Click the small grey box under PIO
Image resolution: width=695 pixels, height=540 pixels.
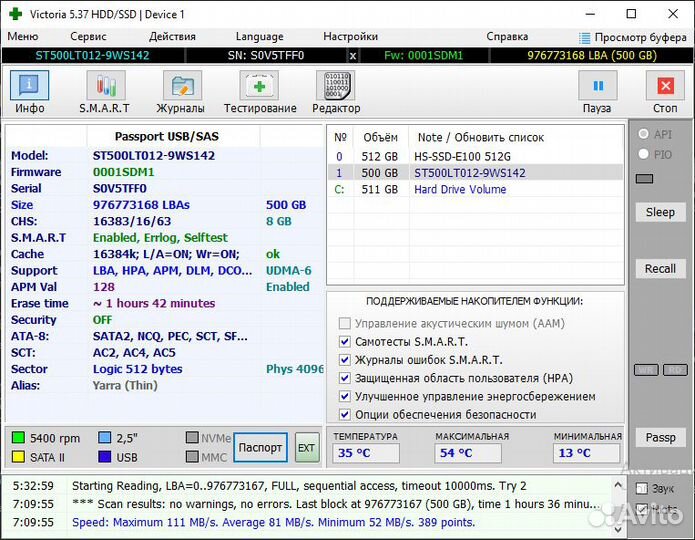click(x=644, y=179)
